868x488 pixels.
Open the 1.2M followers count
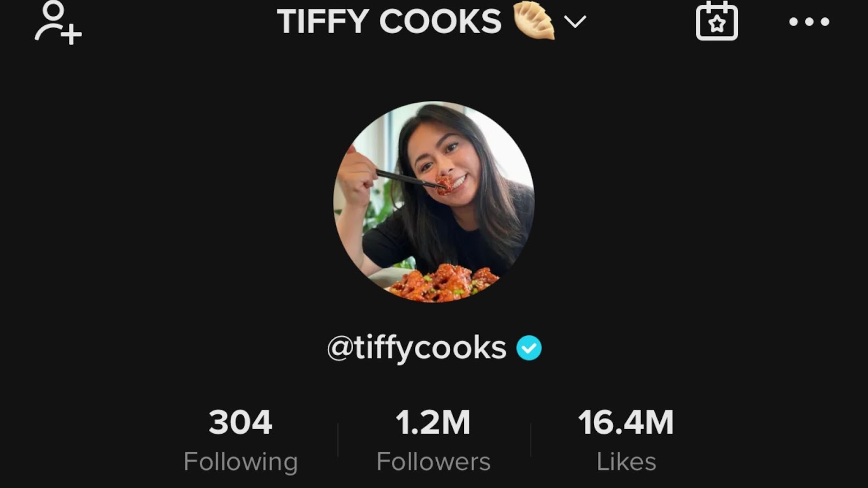tap(433, 422)
